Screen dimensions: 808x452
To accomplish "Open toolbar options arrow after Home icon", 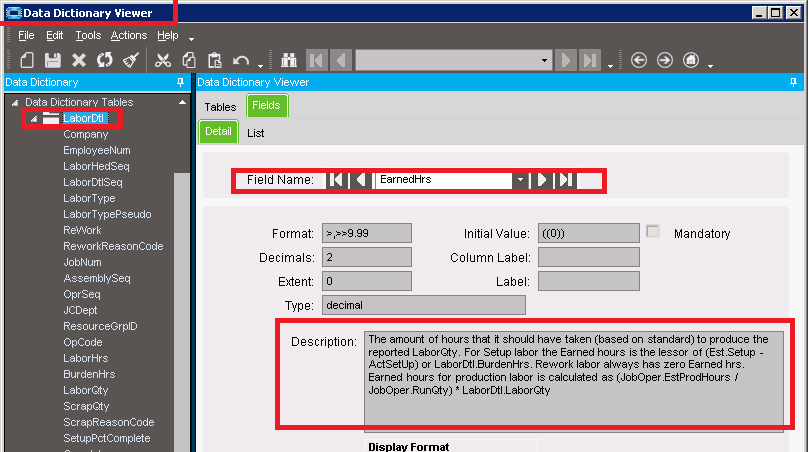I will click(x=710, y=66).
